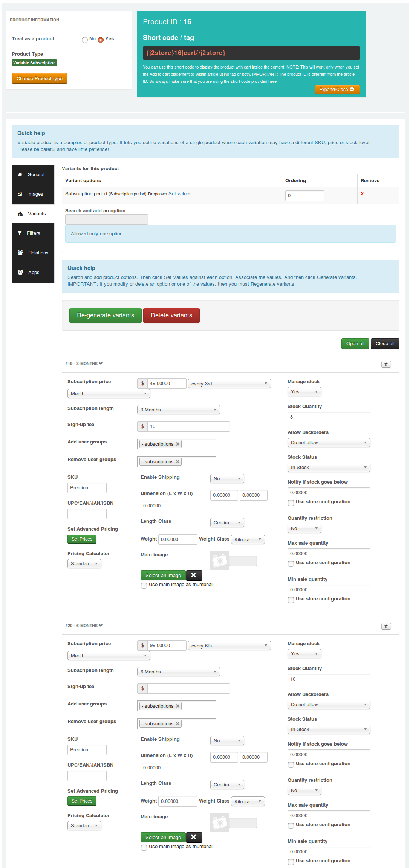Click the Stock Quantity field showing 8
410x868 pixels.
(329, 417)
